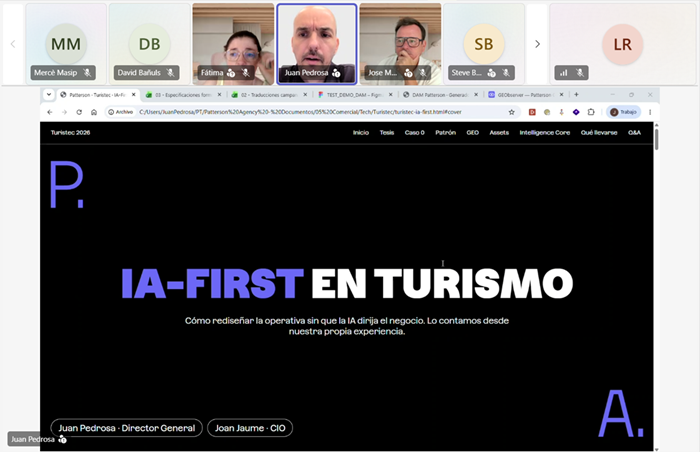Open Chrome three-dot menu
The width and height of the screenshot is (700, 452).
650,112
